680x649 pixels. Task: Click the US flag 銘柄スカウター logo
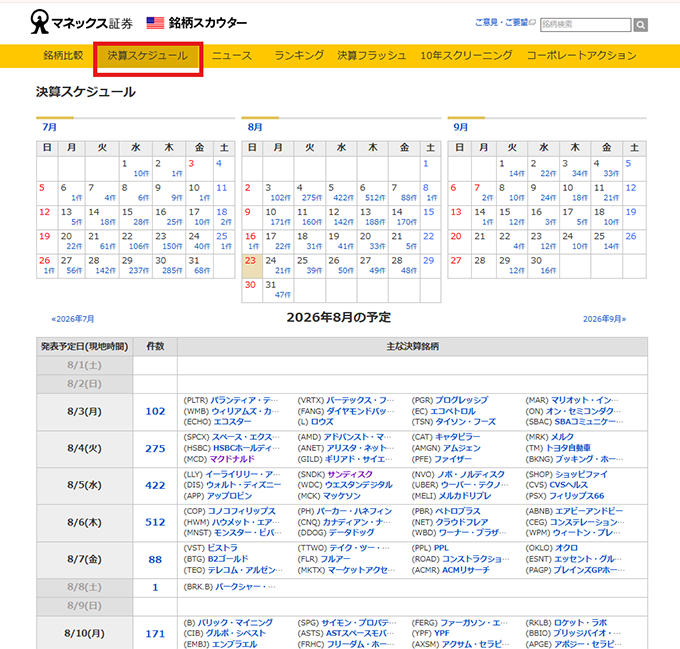196,23
